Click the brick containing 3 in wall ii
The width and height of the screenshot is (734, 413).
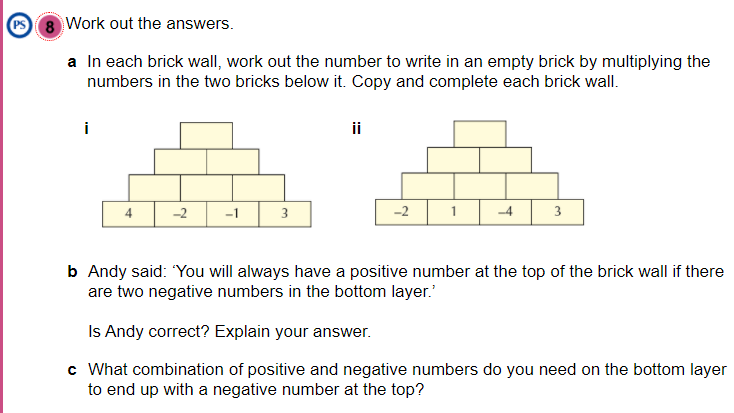tap(557, 212)
